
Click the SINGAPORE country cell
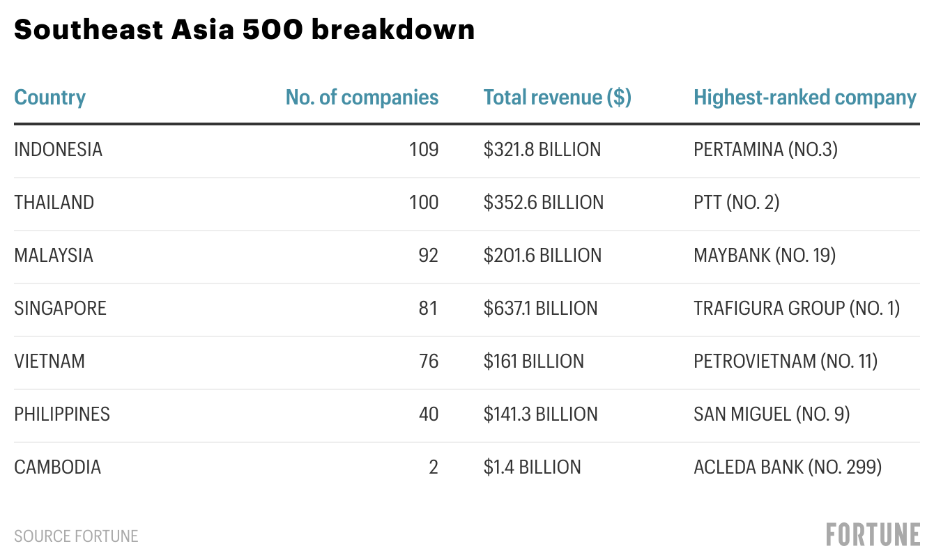pos(60,309)
